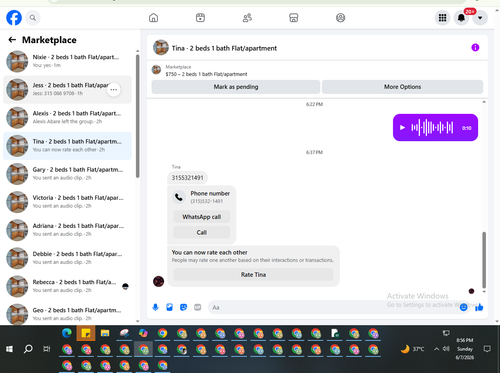Open Task View on taskbar

(47, 349)
